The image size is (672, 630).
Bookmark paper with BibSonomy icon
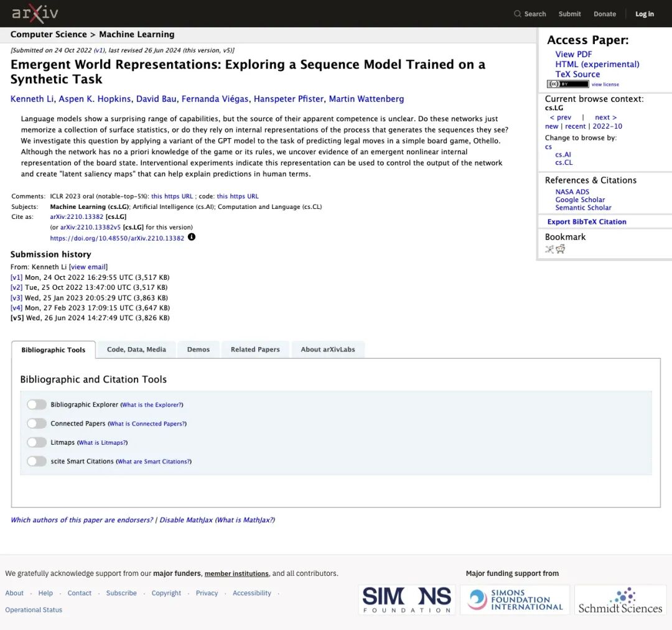(549, 249)
